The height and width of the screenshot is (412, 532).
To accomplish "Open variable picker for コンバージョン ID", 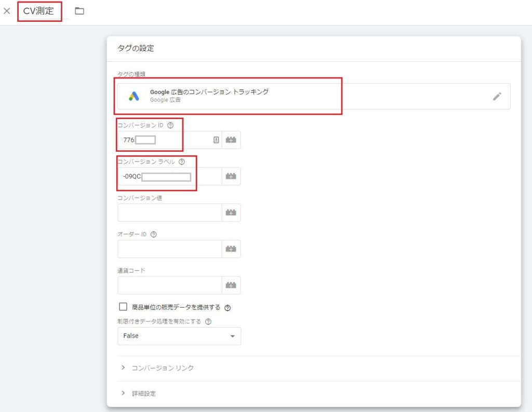I will click(231, 140).
